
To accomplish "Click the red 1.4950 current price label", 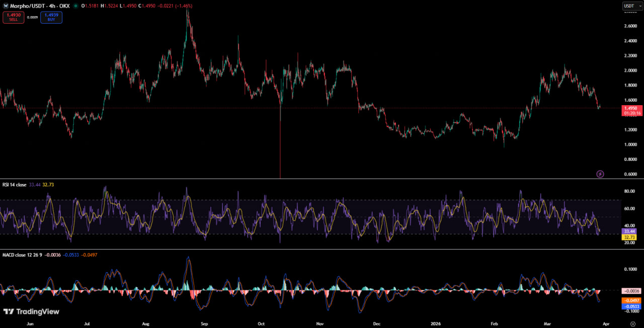I will coord(632,108).
